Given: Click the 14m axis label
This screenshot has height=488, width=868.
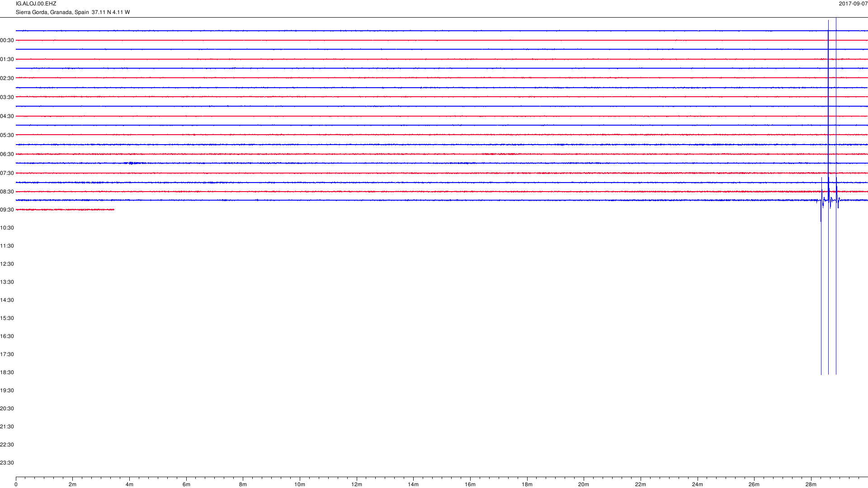Looking at the screenshot, I should pyautogui.click(x=413, y=484).
